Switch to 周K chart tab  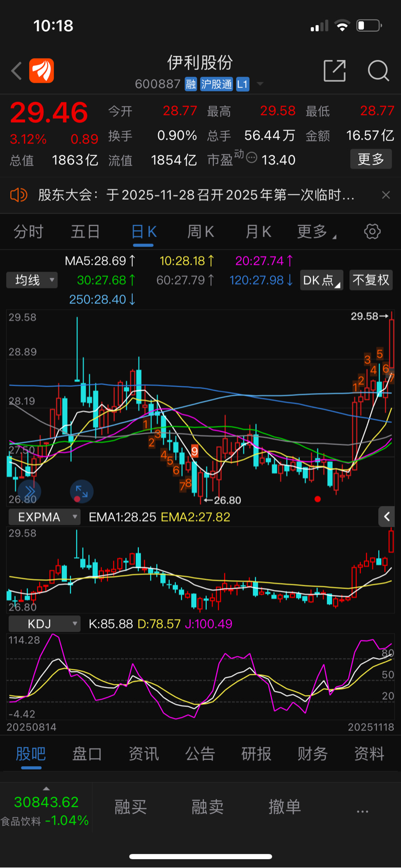tap(200, 232)
